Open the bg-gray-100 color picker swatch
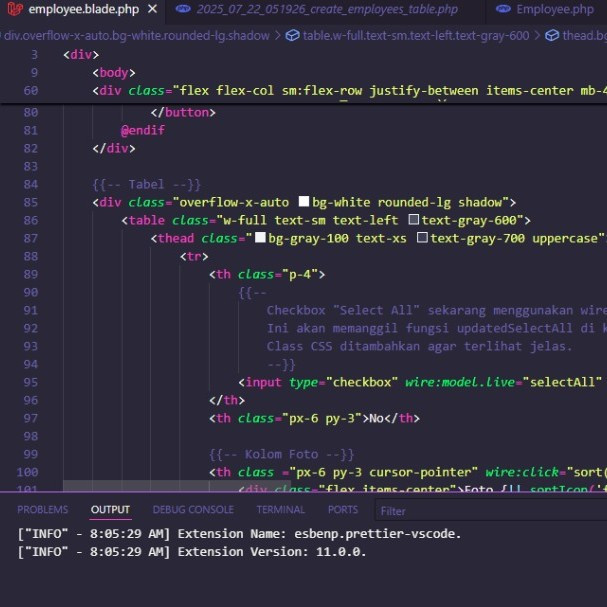Viewport: 607px width, 607px height. tap(260, 238)
